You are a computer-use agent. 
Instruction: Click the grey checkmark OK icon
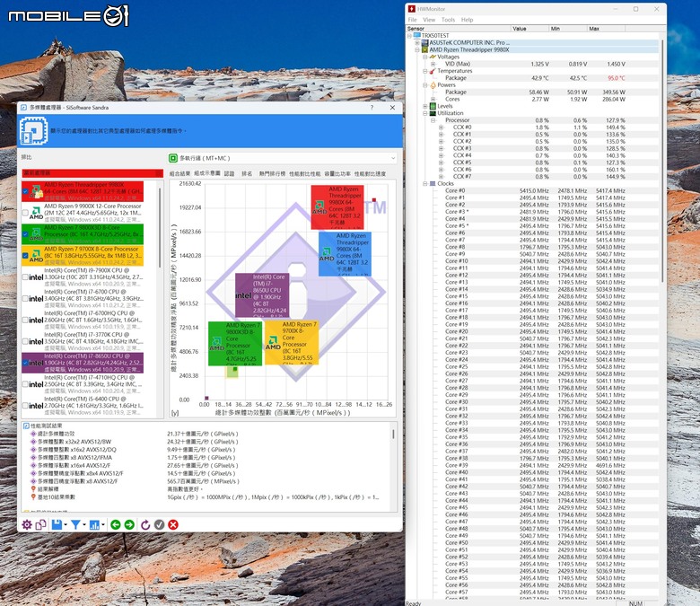tap(160, 524)
